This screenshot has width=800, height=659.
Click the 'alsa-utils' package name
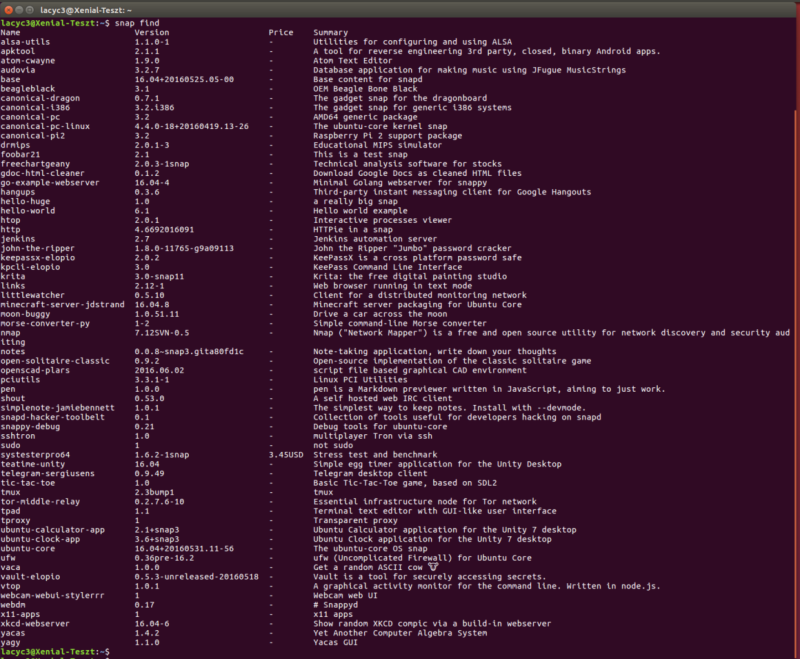click(x=25, y=42)
